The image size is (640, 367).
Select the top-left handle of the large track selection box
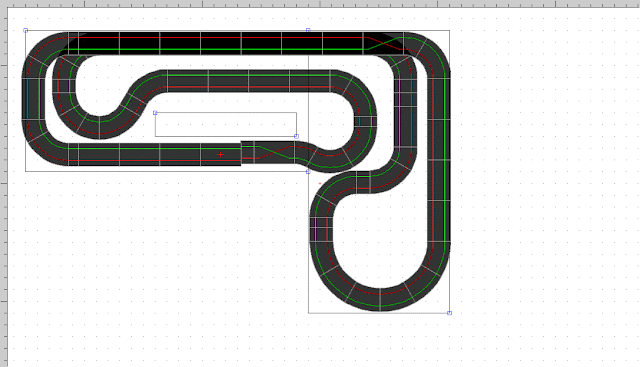coord(26,31)
